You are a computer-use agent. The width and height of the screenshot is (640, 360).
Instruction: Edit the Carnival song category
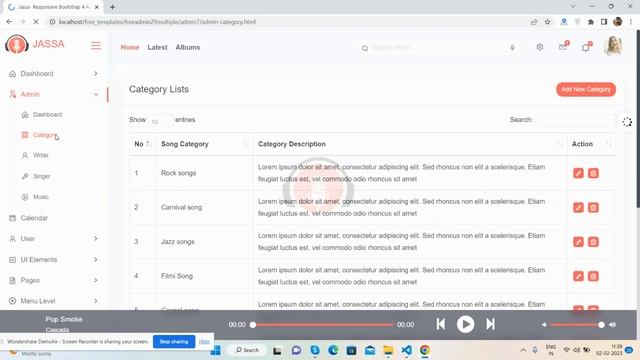(x=578, y=207)
